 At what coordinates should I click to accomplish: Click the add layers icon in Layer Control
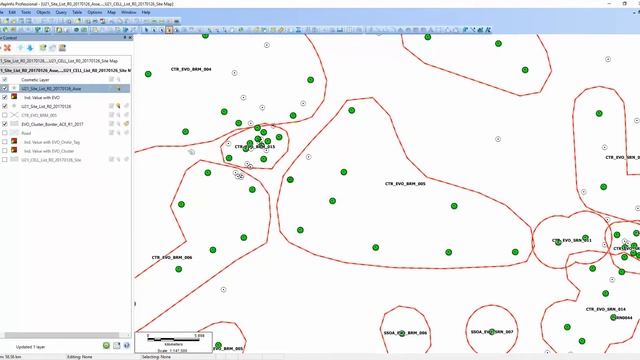[x=43, y=48]
